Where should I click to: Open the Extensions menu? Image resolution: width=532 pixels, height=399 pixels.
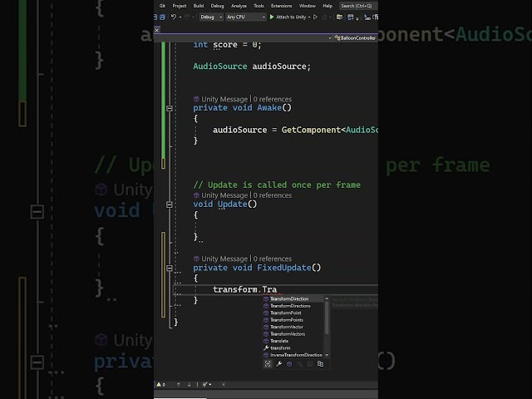pos(281,6)
